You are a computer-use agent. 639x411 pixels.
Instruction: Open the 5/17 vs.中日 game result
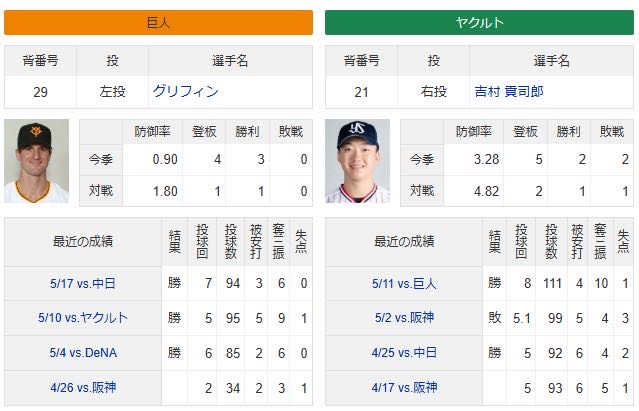pos(83,283)
